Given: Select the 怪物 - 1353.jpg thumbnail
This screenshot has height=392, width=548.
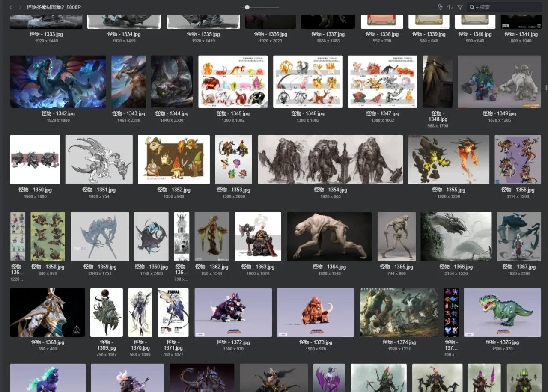Looking at the screenshot, I should pos(233,160).
